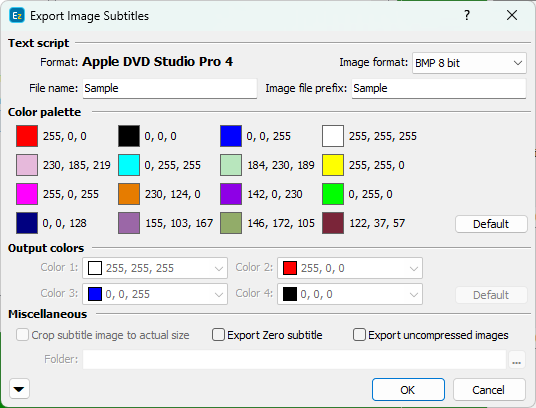This screenshot has width=536, height=408.
Task: Click the black down-arrow button at bottom left
Action: 19,389
